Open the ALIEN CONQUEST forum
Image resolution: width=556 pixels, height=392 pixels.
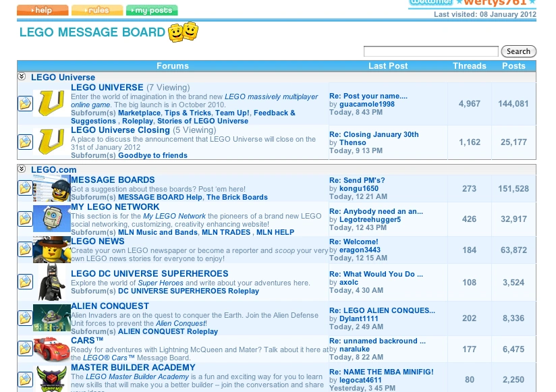pyautogui.click(x=110, y=306)
